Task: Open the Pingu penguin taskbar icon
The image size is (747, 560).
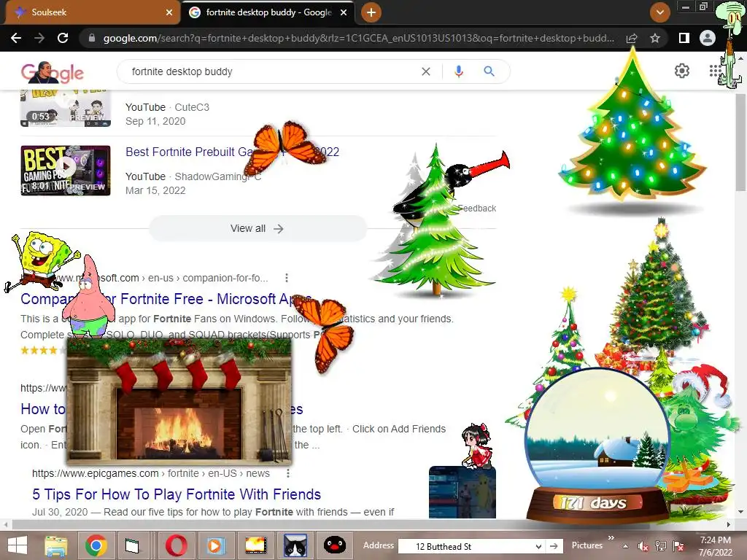Action: point(334,545)
